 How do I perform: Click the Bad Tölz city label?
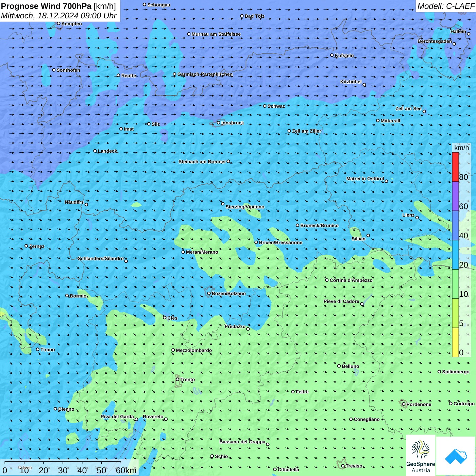[x=254, y=16]
